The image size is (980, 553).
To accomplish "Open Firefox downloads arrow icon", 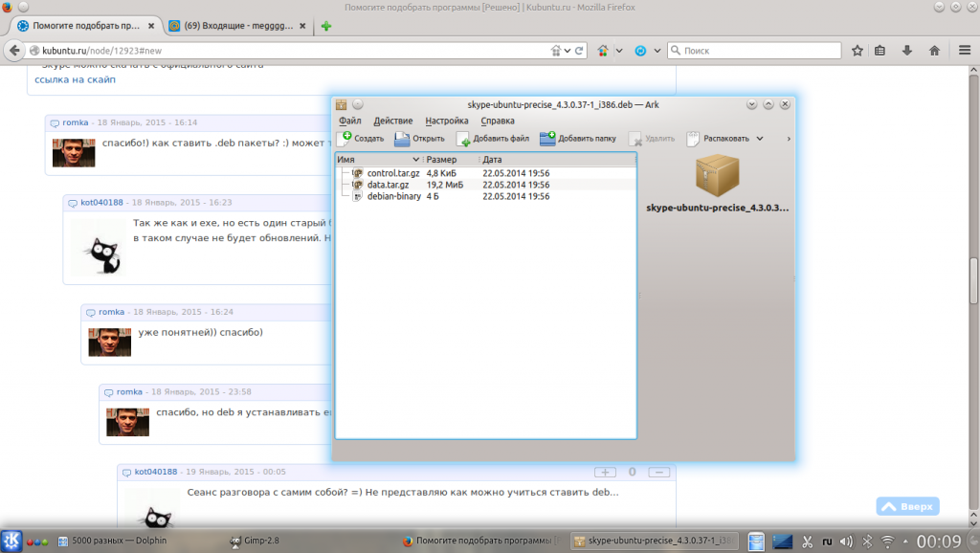I will click(907, 51).
